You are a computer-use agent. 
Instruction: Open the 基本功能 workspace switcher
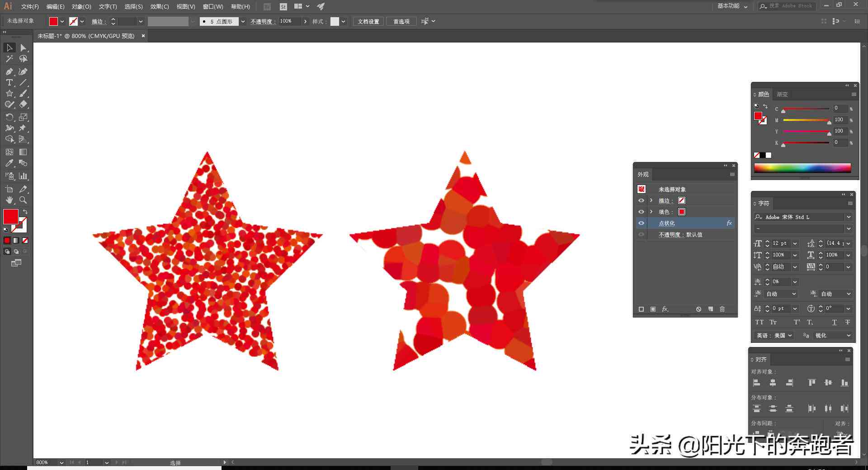[x=732, y=6]
